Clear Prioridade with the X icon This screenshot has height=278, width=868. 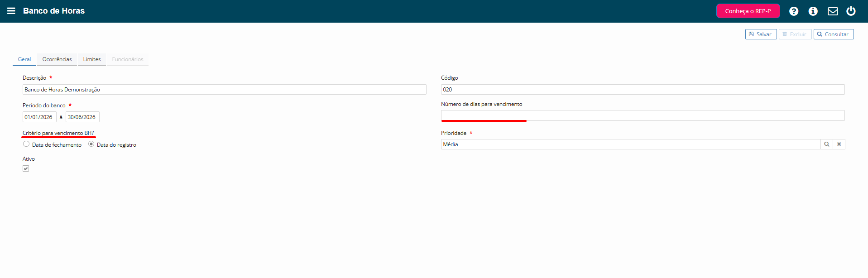pos(839,144)
